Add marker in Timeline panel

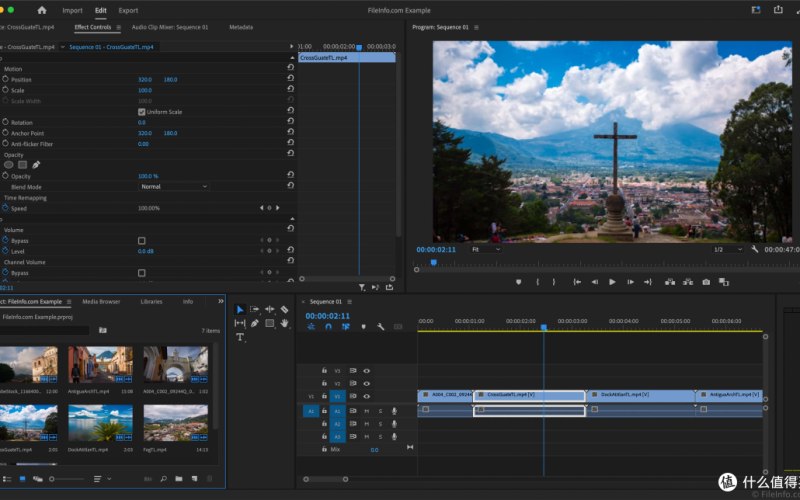pyautogui.click(x=363, y=327)
